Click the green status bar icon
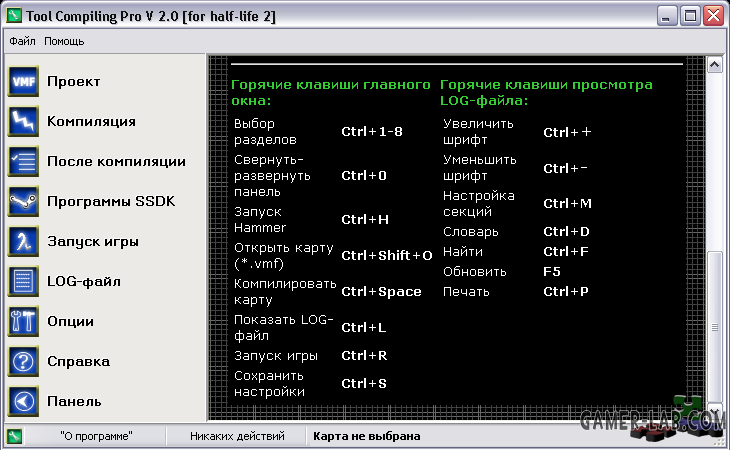Image resolution: width=730 pixels, height=450 pixels. tap(14, 436)
